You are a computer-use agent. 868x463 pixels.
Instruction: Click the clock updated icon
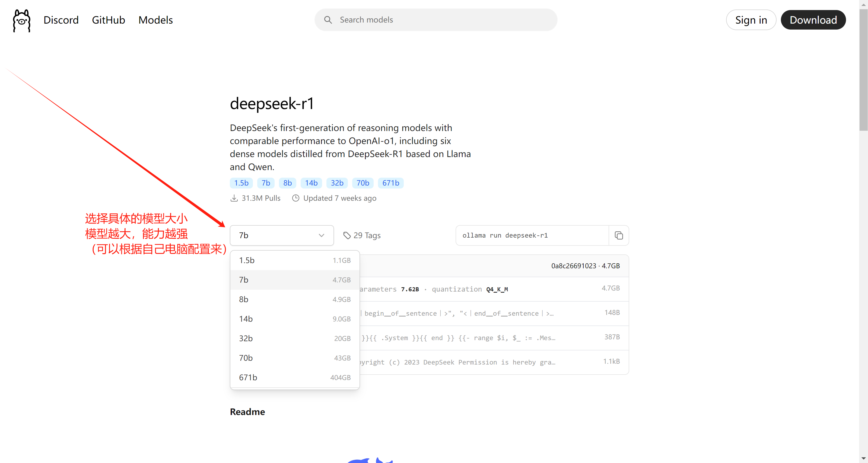click(295, 198)
